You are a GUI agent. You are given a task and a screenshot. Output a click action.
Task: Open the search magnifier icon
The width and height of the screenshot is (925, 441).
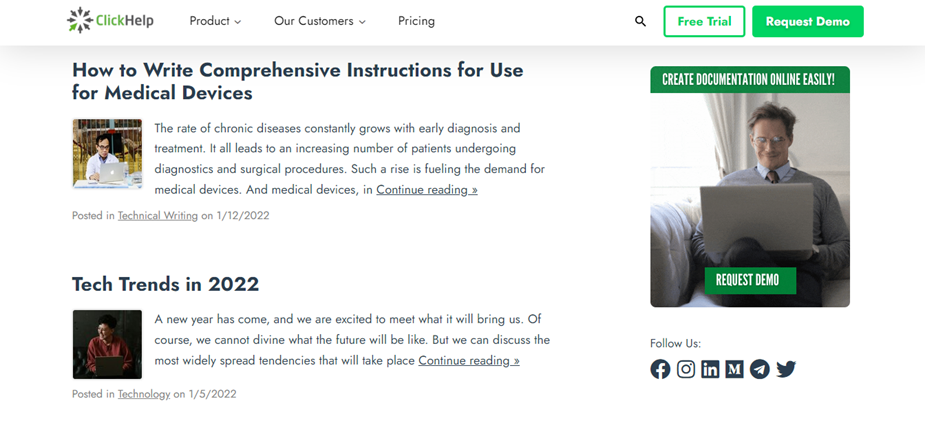[641, 21]
